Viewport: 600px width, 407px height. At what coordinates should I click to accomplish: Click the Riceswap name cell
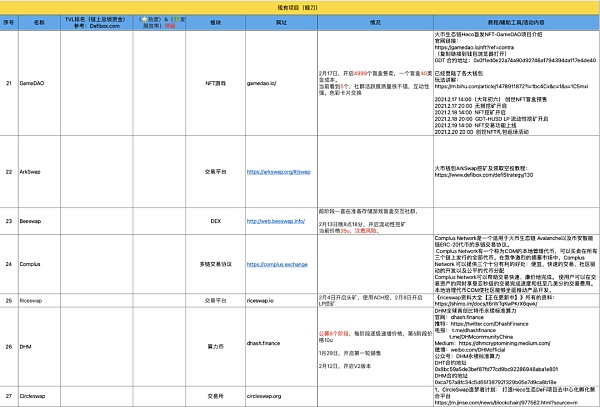coord(33,299)
